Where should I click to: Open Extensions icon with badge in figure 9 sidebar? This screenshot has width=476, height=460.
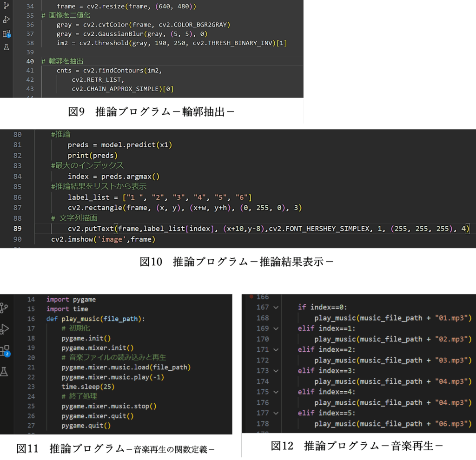tap(7, 33)
